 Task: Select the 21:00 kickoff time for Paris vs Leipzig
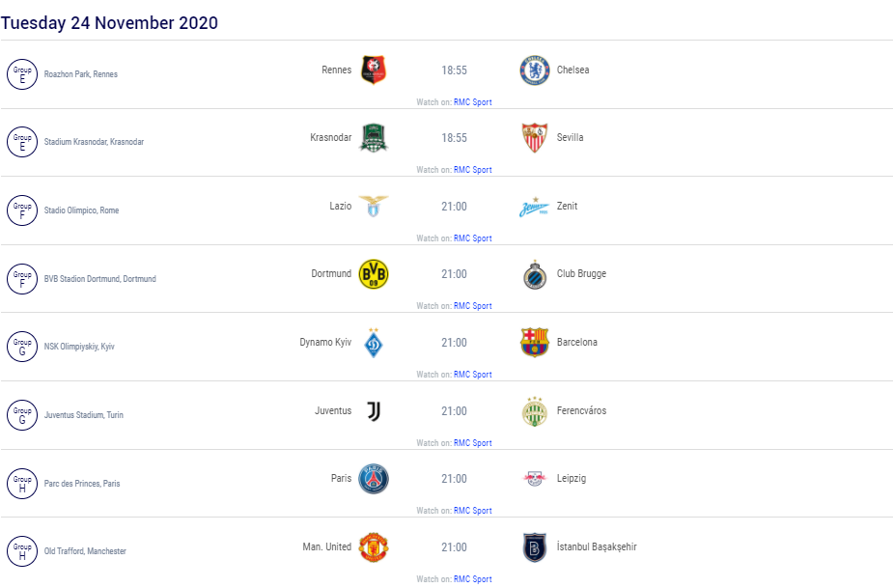click(454, 479)
